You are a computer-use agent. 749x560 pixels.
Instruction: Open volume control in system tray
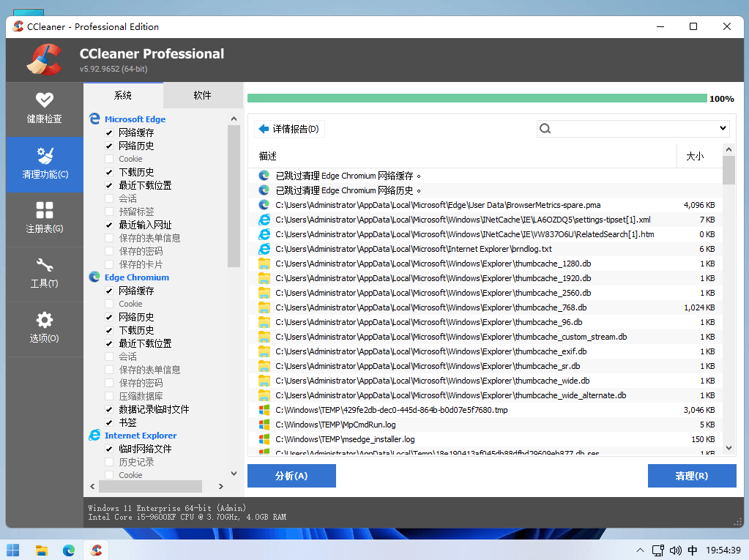pos(675,550)
